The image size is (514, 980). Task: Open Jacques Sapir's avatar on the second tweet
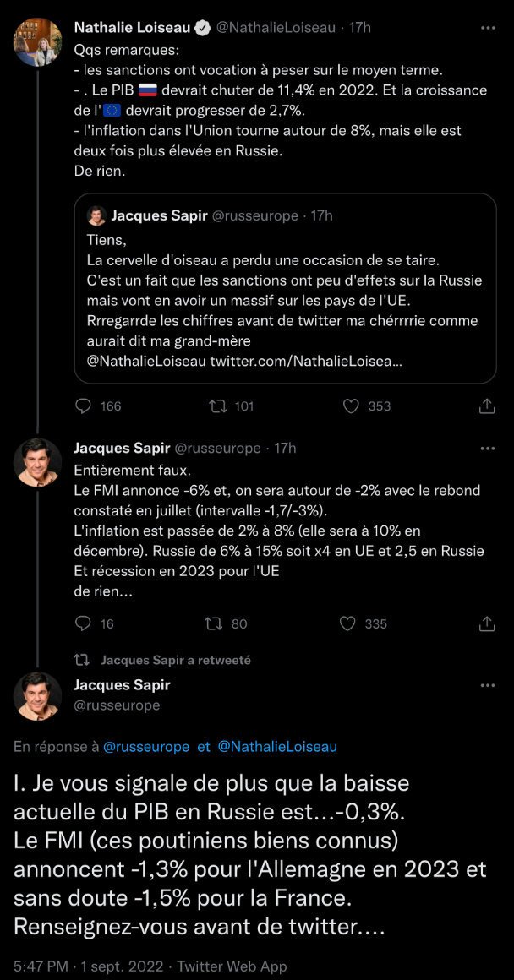[x=37, y=462]
